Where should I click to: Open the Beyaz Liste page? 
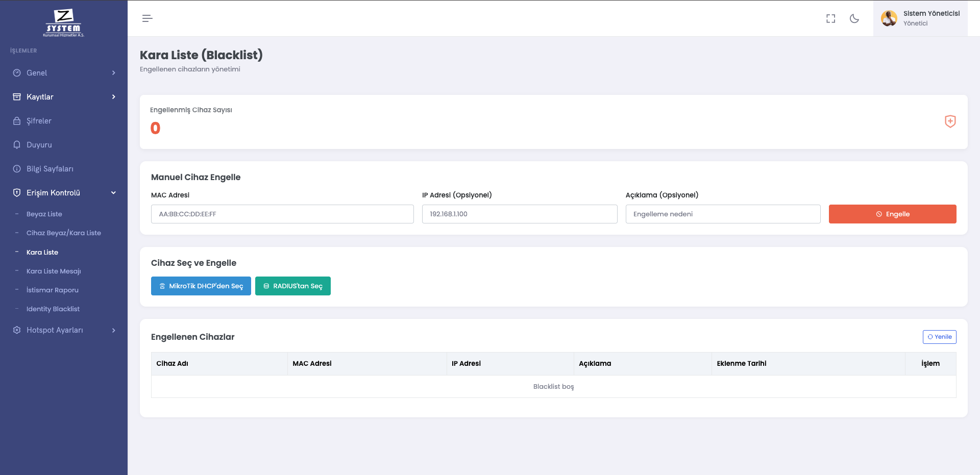pos(44,214)
